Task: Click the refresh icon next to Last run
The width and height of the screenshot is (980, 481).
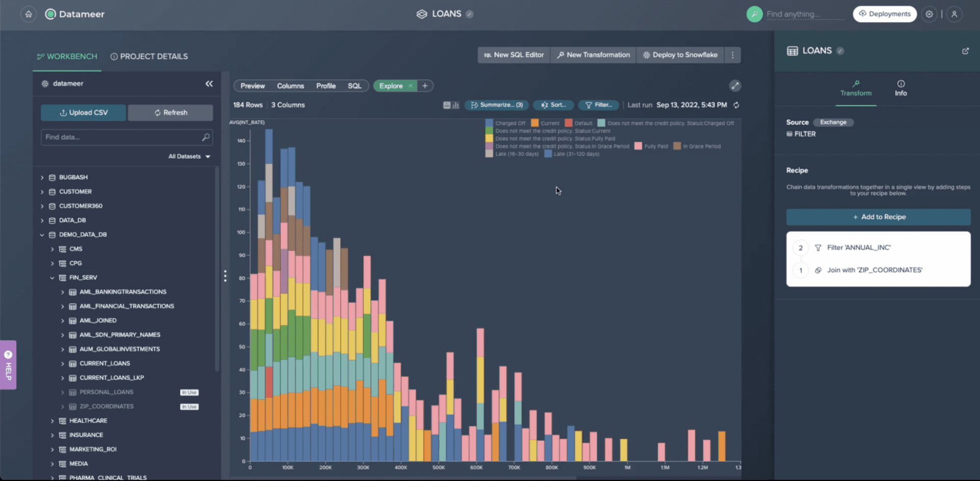Action: (x=736, y=105)
